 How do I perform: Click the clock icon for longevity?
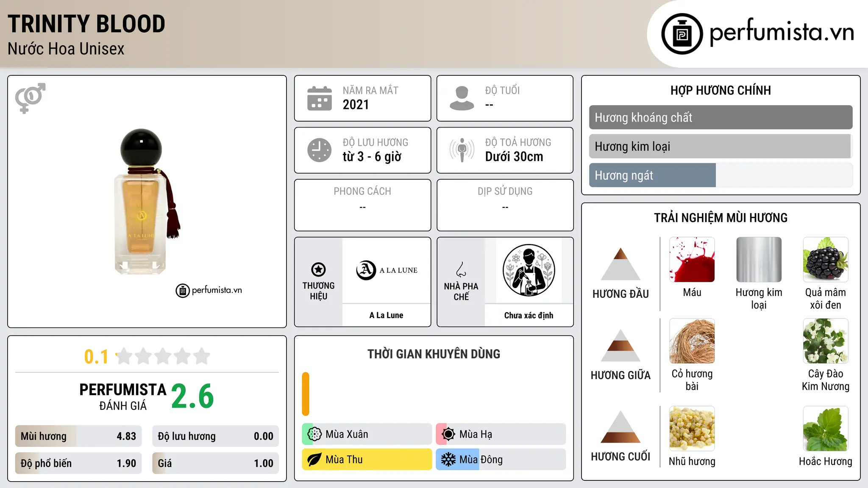(x=320, y=150)
